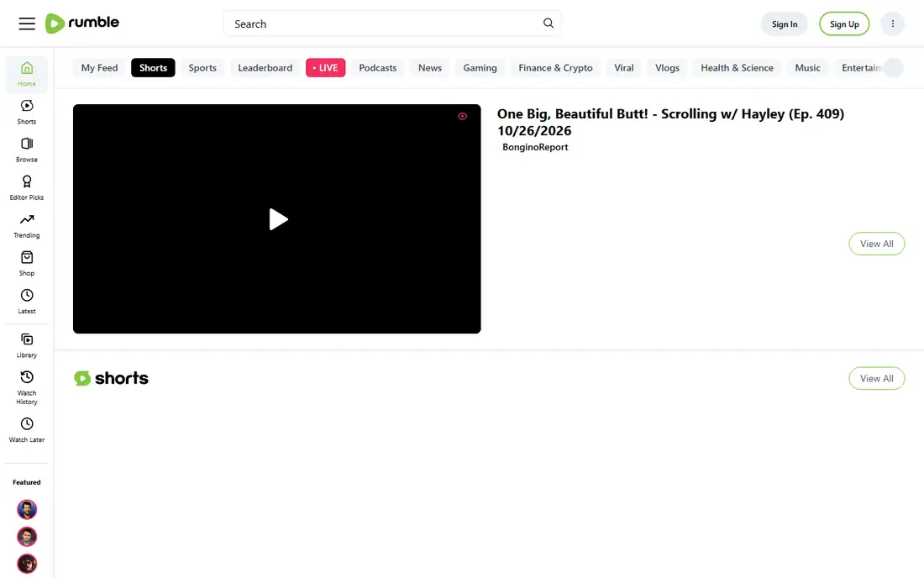Select the Music tab
The width and height of the screenshot is (924, 578).
pyautogui.click(x=807, y=68)
